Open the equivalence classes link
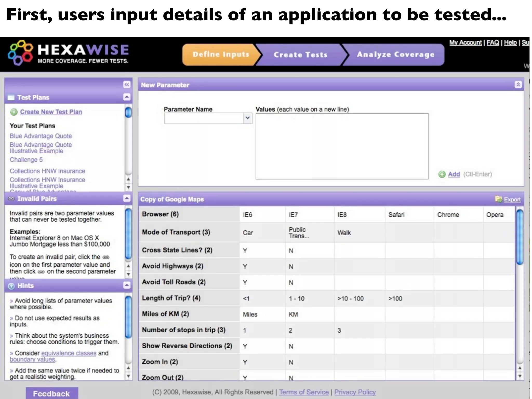 [69, 353]
